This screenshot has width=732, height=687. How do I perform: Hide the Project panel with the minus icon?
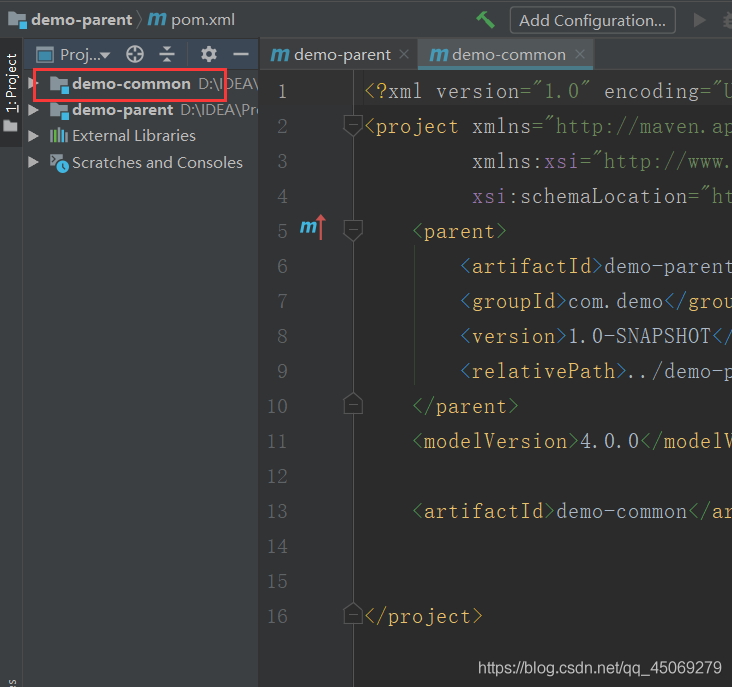pyautogui.click(x=240, y=54)
